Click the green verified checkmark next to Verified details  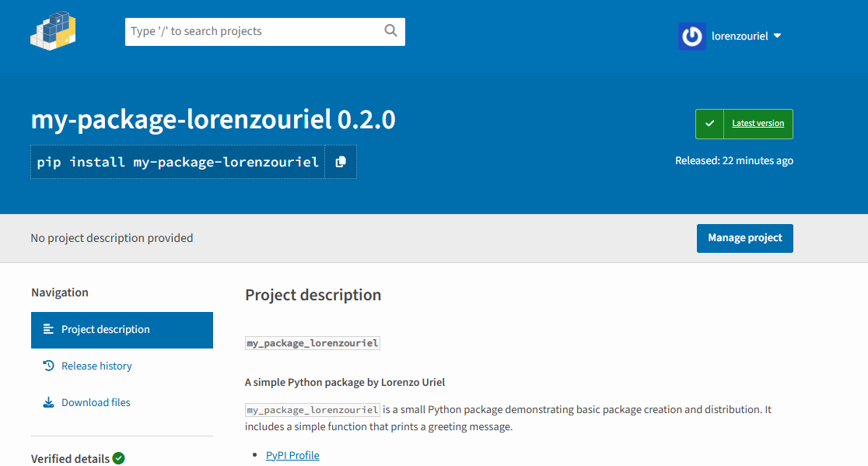(x=118, y=458)
